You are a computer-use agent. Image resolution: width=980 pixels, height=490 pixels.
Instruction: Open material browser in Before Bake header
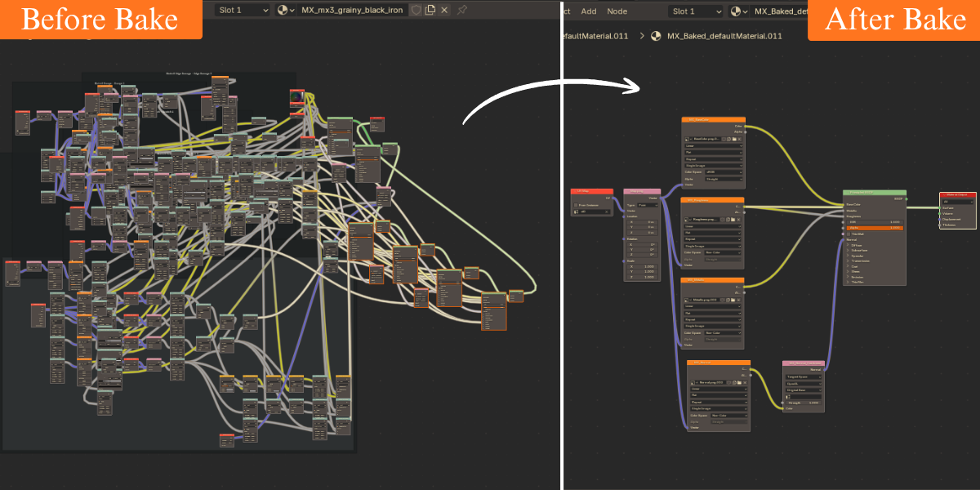286,10
